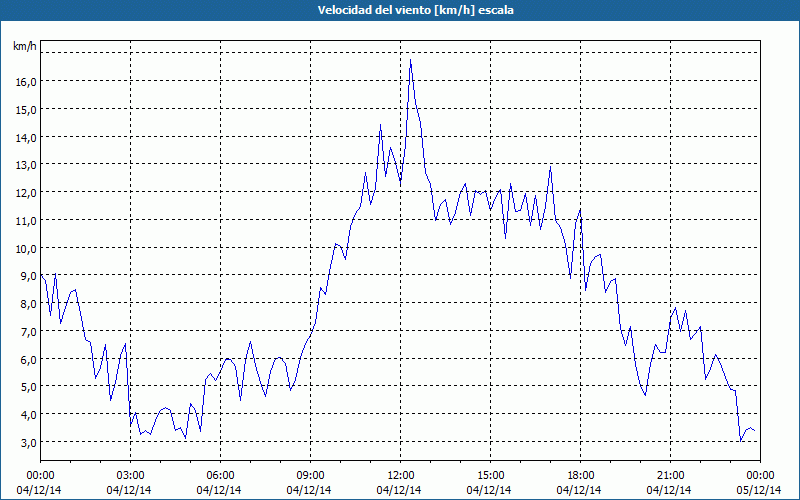Click the chart title "Velocidad del viento [km/h] escala"

click(415, 10)
